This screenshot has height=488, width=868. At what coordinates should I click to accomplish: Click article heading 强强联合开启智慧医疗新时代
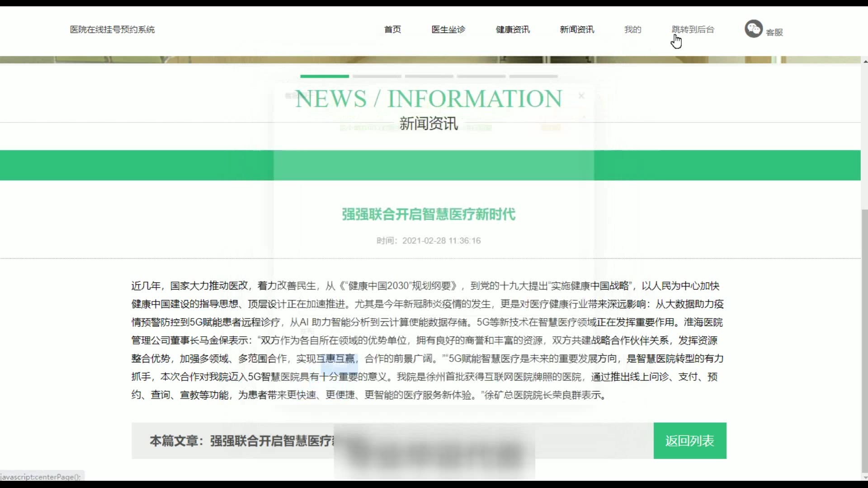pyautogui.click(x=429, y=214)
